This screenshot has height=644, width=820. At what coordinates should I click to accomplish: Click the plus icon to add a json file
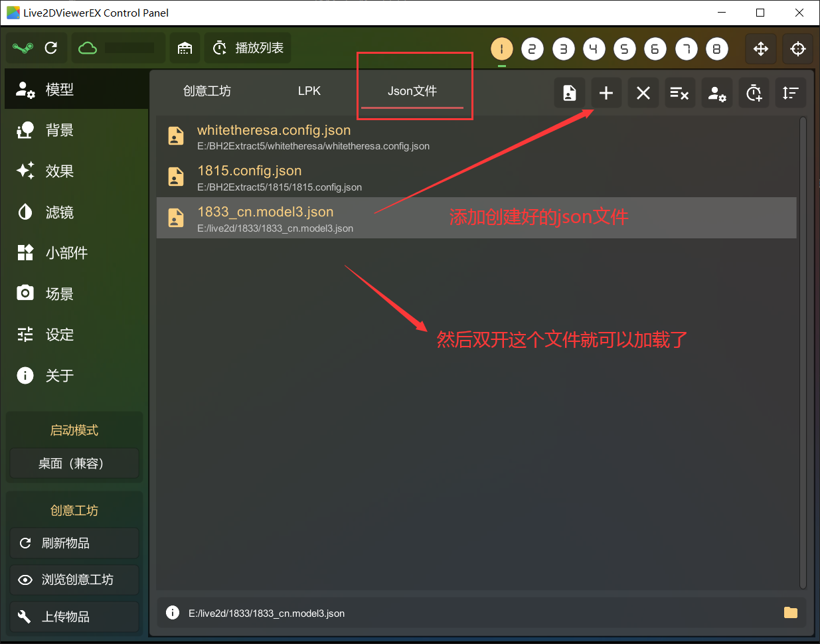pyautogui.click(x=606, y=93)
